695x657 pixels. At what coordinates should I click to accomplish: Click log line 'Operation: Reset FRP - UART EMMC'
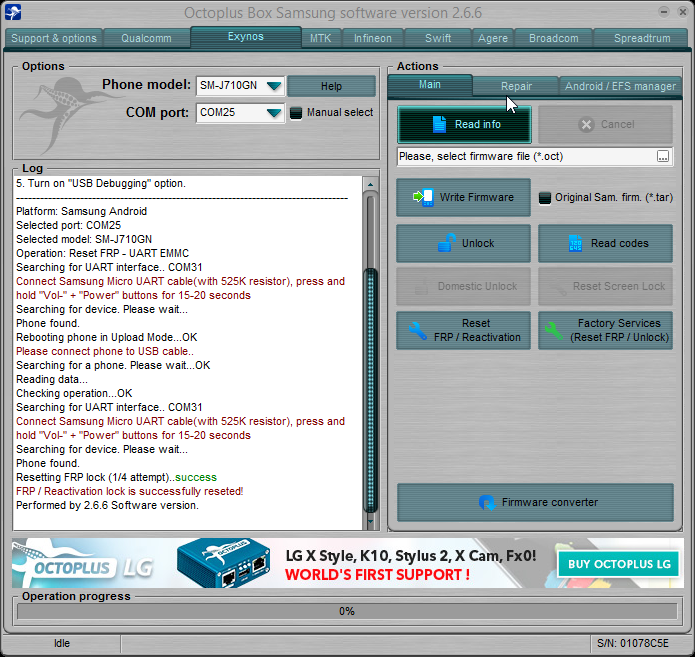102,253
